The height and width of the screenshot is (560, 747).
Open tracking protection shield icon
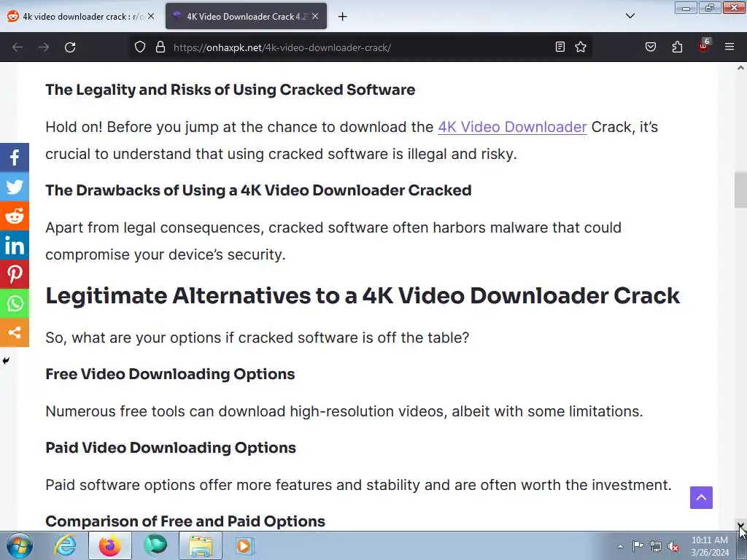click(x=139, y=47)
